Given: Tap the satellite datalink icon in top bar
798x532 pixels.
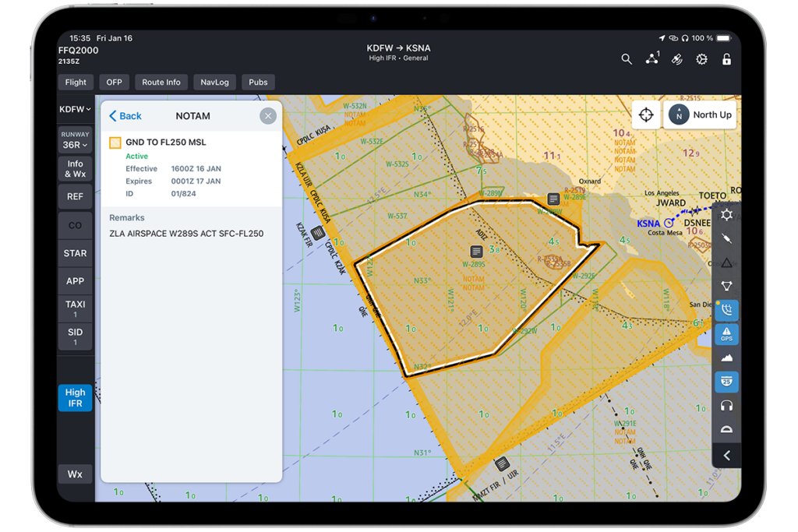Looking at the screenshot, I should (676, 58).
